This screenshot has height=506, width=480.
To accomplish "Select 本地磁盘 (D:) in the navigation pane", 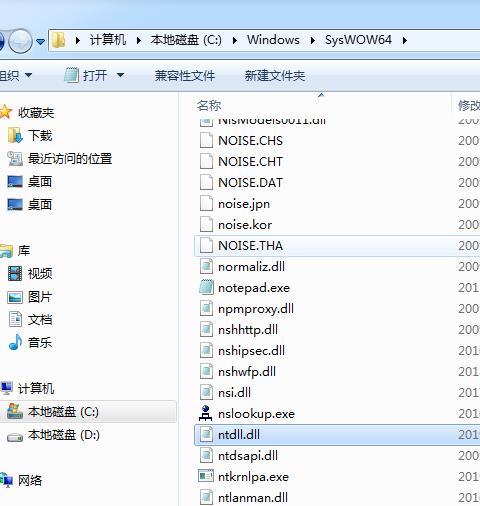I will point(64,435).
